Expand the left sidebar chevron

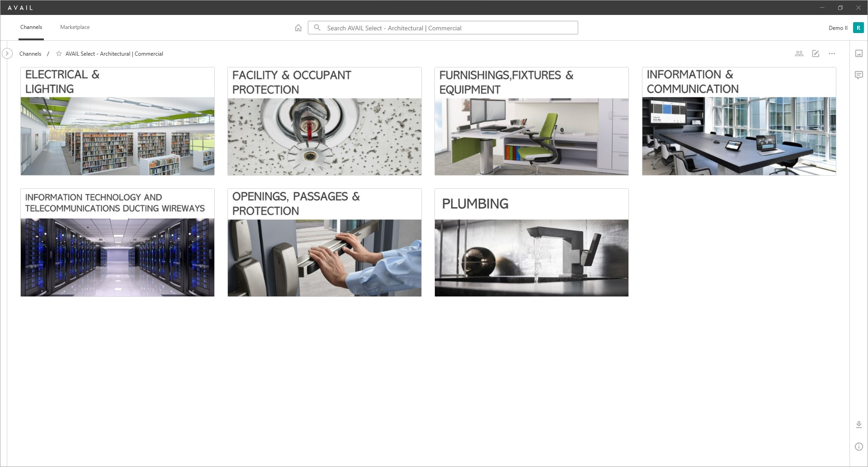(7, 53)
